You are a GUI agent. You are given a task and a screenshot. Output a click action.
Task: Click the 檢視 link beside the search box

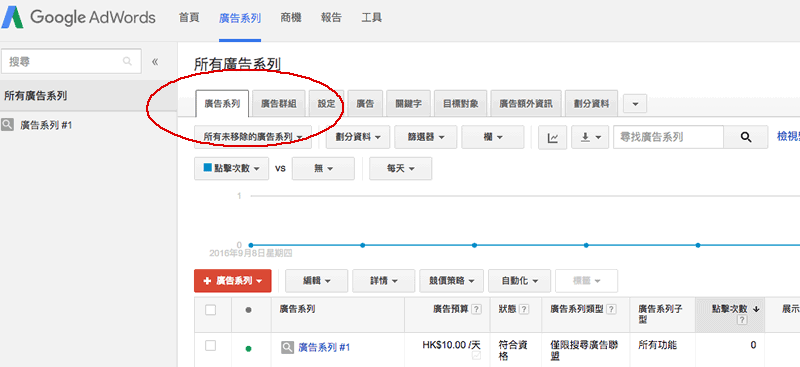coord(788,137)
